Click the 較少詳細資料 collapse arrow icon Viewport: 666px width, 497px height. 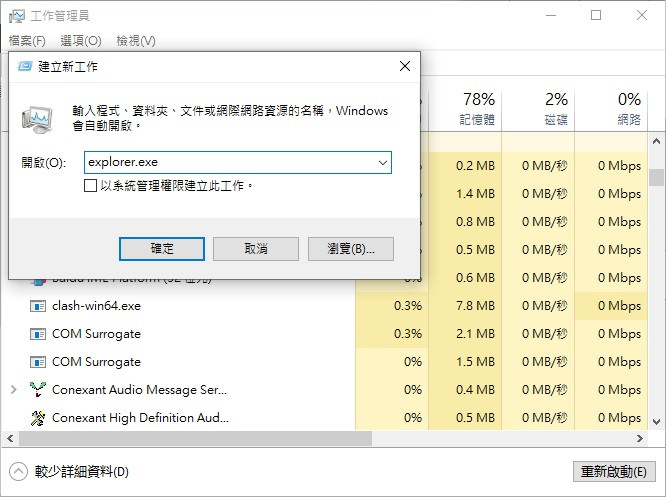pyautogui.click(x=18, y=472)
